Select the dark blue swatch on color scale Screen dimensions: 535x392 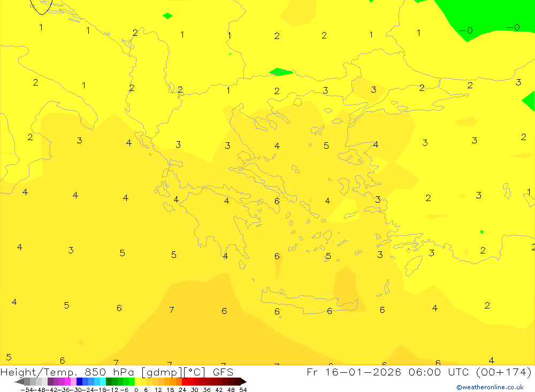click(80, 381)
